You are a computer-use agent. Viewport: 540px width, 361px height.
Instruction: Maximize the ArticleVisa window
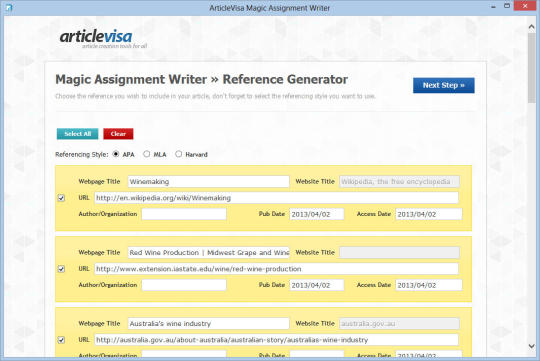click(507, 6)
